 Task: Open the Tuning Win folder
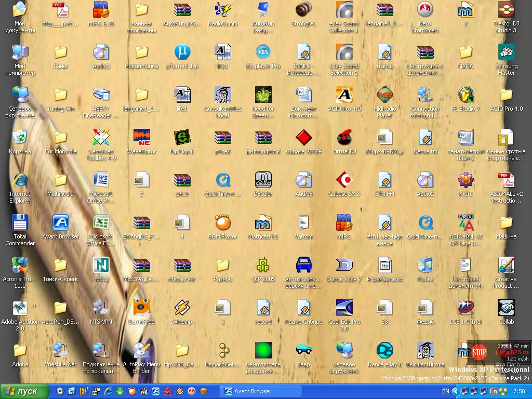61,95
